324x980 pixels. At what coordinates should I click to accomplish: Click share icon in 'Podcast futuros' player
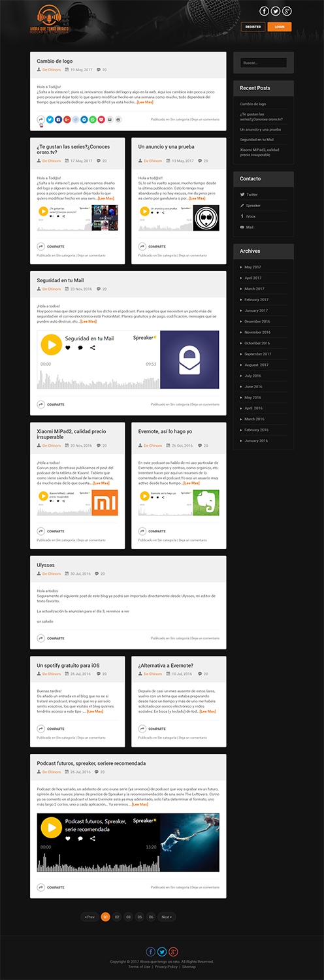click(93, 838)
